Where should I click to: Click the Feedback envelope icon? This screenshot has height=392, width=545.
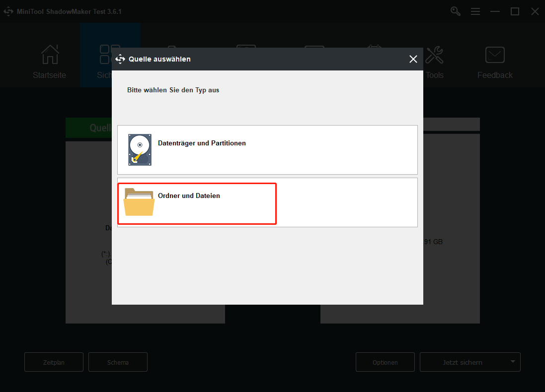(x=494, y=55)
